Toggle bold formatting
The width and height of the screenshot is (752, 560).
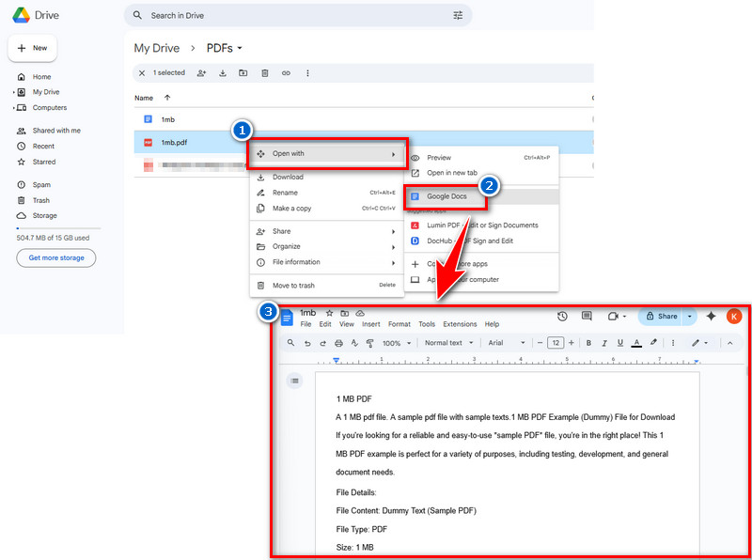point(588,343)
